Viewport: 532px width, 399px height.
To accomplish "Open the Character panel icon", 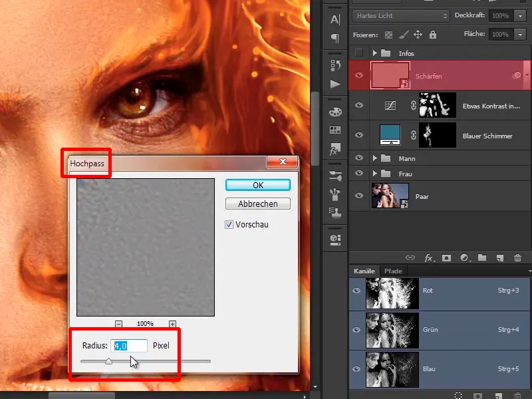I will point(335,20).
